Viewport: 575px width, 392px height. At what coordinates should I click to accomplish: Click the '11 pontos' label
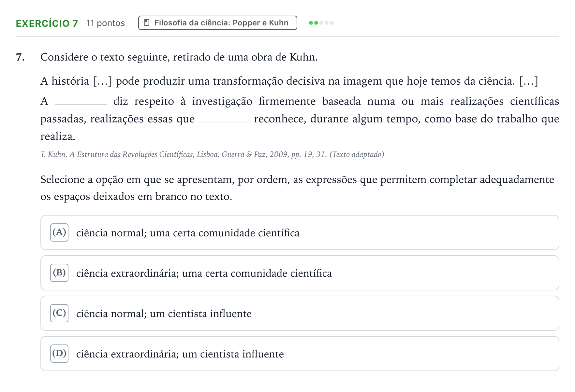(105, 23)
